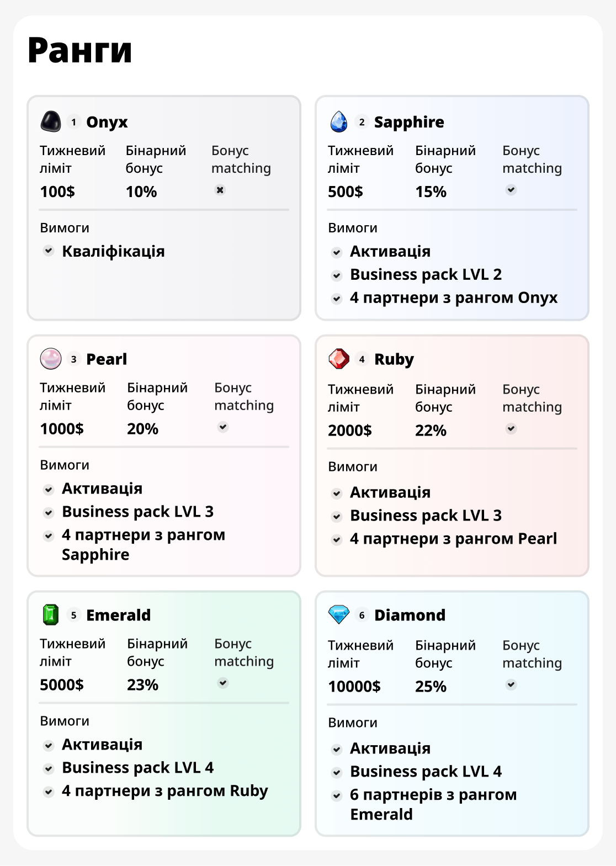Click the Ruby matching bonus checkmark
The height and width of the screenshot is (866, 616).
[511, 429]
